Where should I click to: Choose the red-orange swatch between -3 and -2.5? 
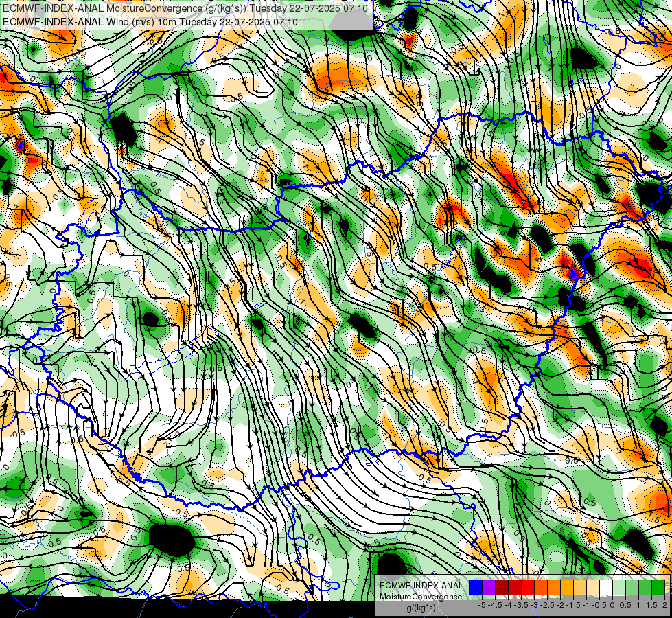coord(541,587)
